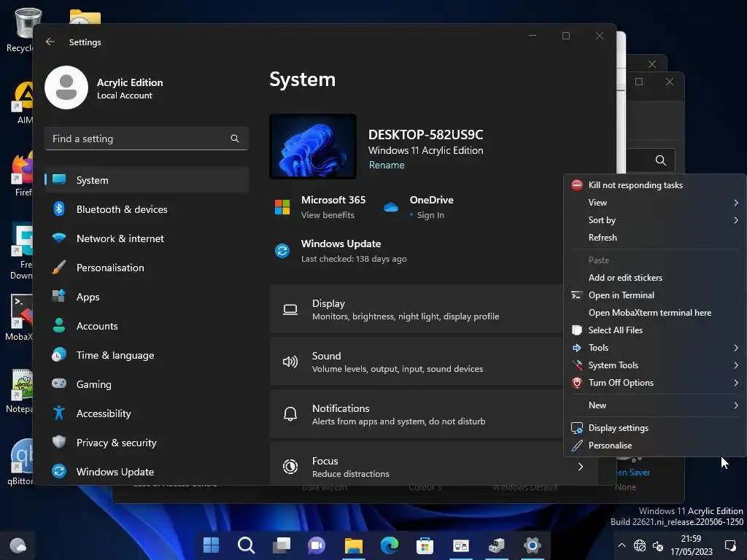Click the Settings gear on taskbar
747x560 pixels.
pyautogui.click(x=532, y=545)
